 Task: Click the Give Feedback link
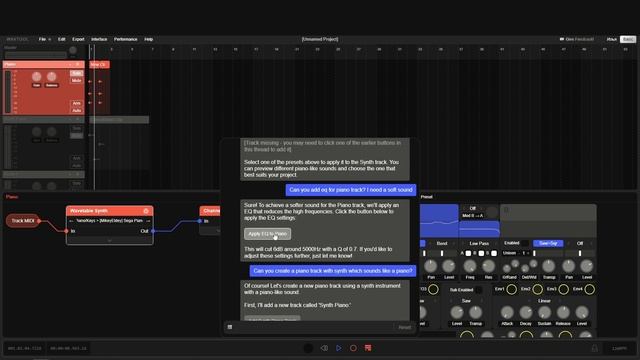coord(576,39)
